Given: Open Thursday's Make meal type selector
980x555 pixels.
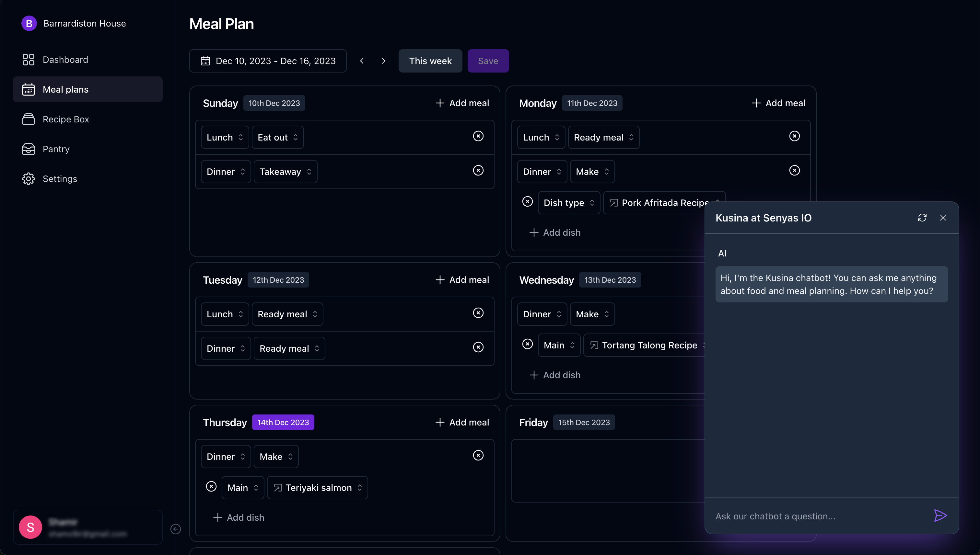Looking at the screenshot, I should 276,457.
